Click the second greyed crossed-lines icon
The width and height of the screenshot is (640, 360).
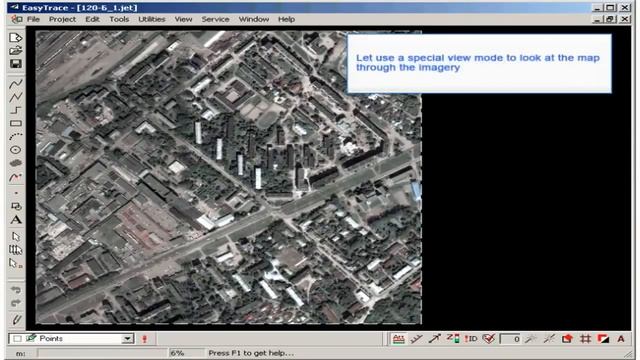(549, 339)
